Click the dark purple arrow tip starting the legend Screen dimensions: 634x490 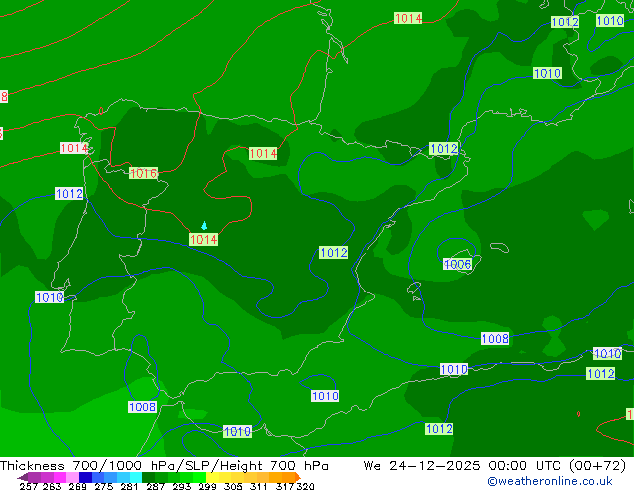(23, 477)
